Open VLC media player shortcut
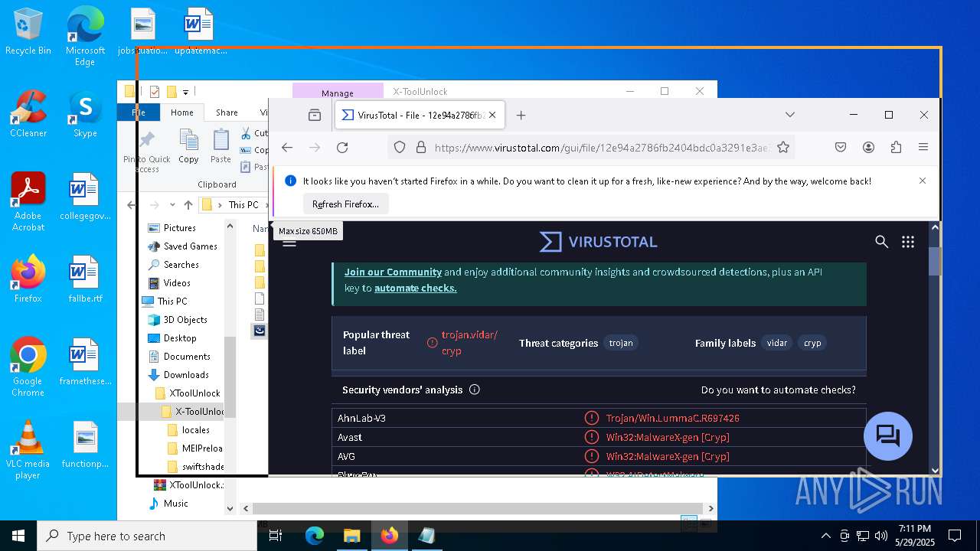980x551 pixels. 28,450
